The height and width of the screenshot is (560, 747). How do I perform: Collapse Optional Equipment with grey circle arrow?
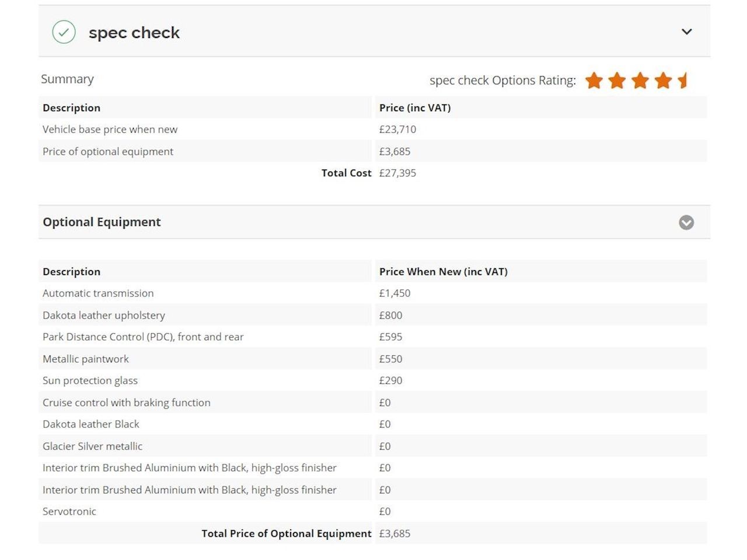686,222
